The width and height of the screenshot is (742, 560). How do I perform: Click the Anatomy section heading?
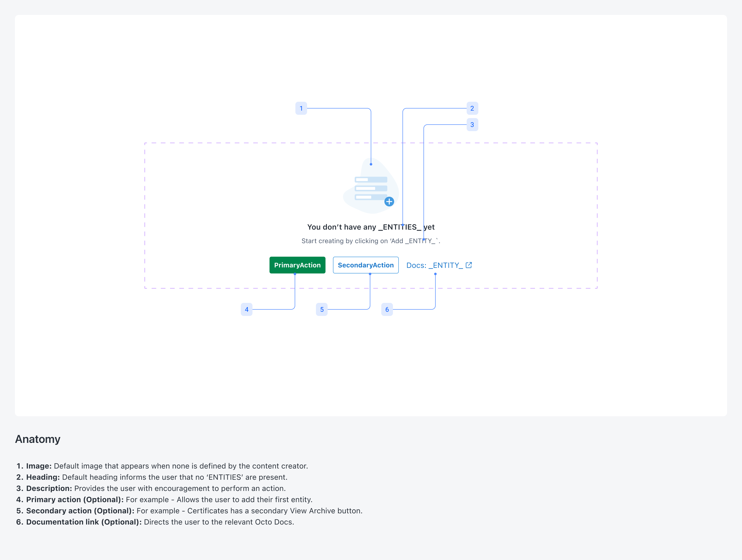click(x=38, y=439)
